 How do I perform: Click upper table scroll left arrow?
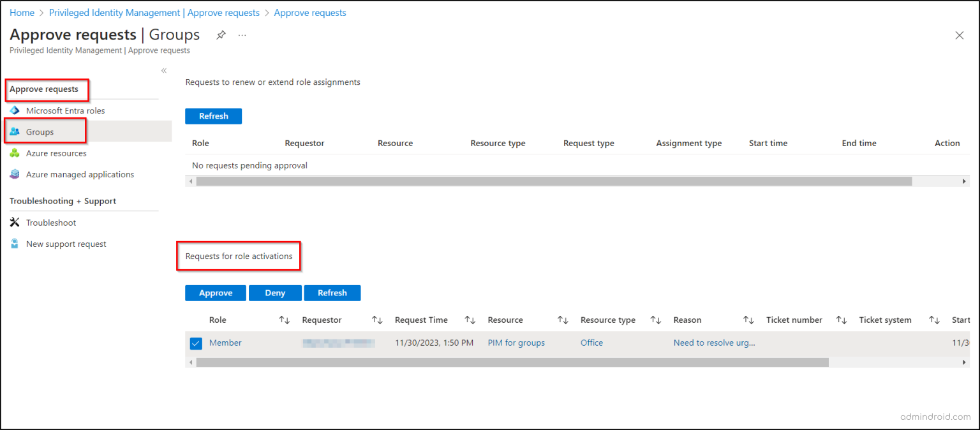pyautogui.click(x=189, y=181)
